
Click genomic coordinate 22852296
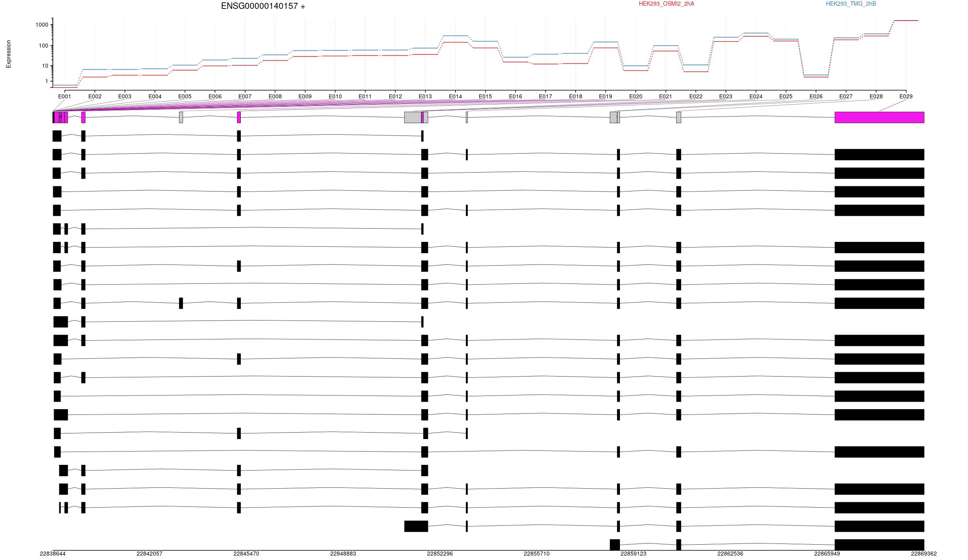(440, 554)
